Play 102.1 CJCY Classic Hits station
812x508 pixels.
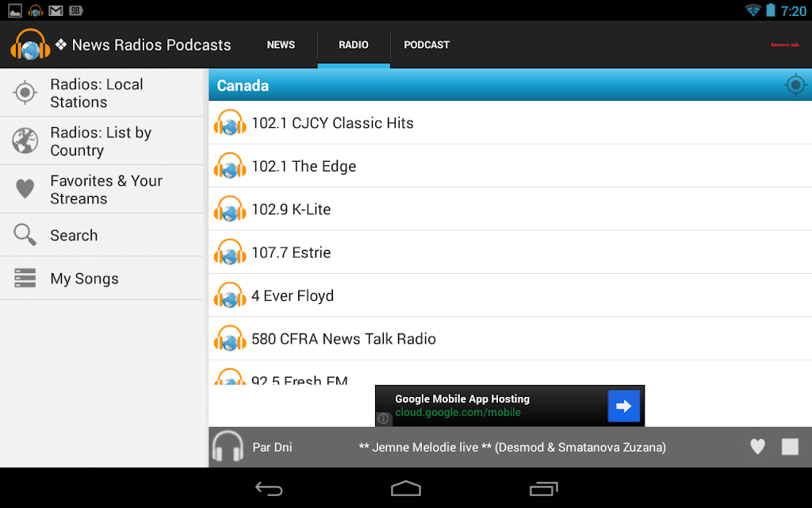(x=510, y=123)
